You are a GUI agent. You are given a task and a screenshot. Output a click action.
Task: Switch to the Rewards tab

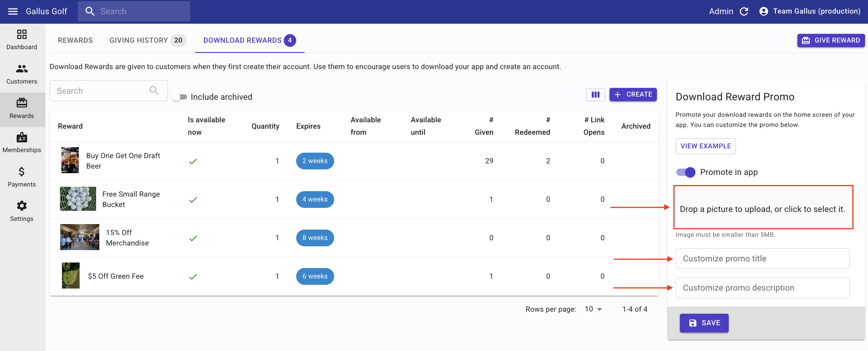coord(75,40)
